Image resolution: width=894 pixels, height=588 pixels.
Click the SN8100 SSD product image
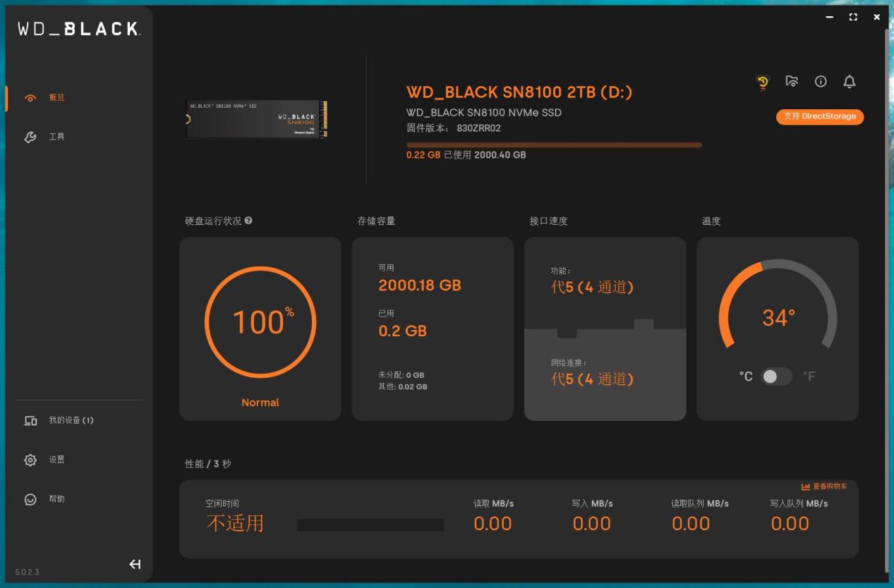tap(257, 119)
